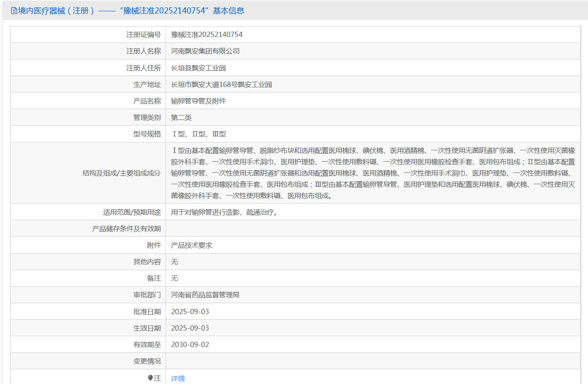The height and width of the screenshot is (384, 588).
Task: Click the 批准日期 label
Action: point(147,311)
